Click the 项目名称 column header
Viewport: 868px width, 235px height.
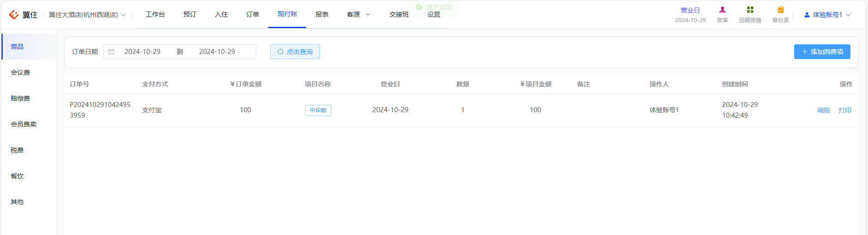pos(318,84)
